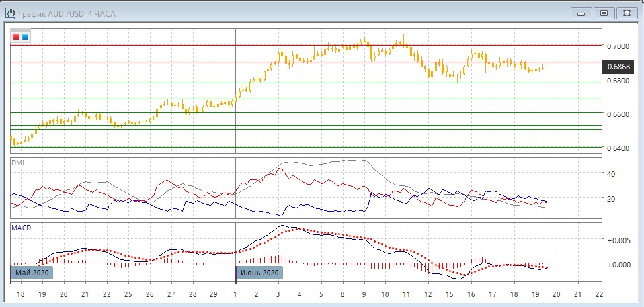Viewport: 644px width, 307px height.
Task: Click date 10 on the time axis
Action: [385, 295]
